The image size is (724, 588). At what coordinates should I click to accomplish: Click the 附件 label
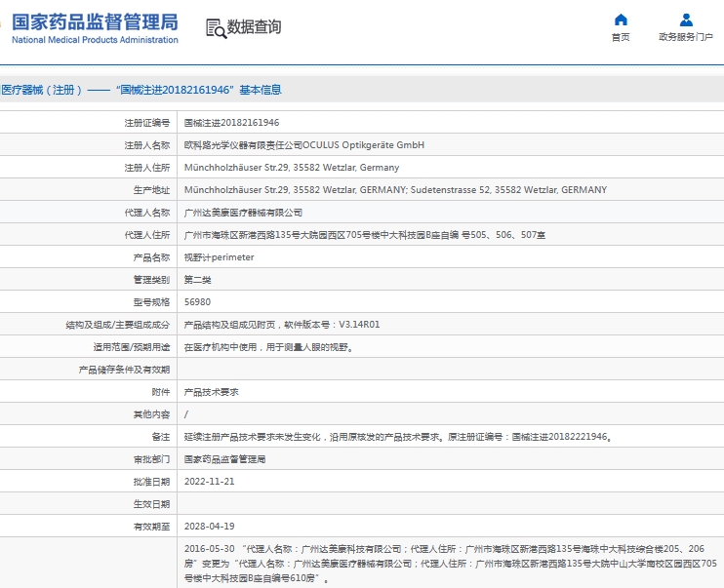(161, 392)
